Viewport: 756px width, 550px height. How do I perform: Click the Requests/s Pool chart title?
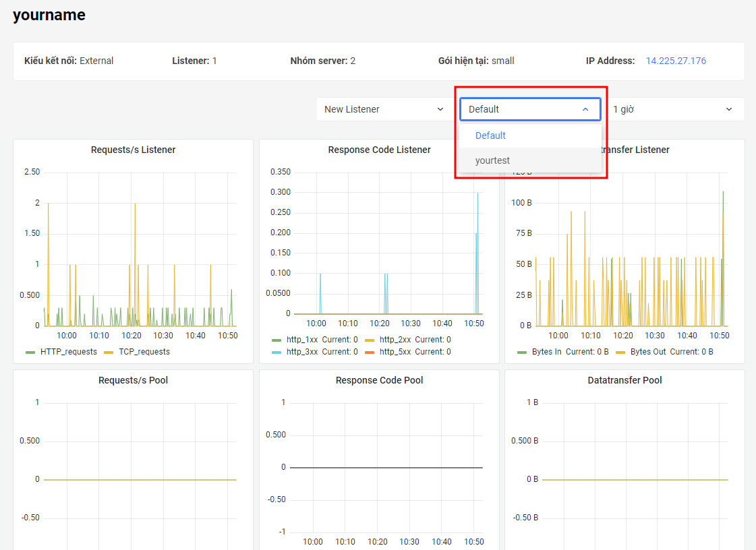click(133, 380)
